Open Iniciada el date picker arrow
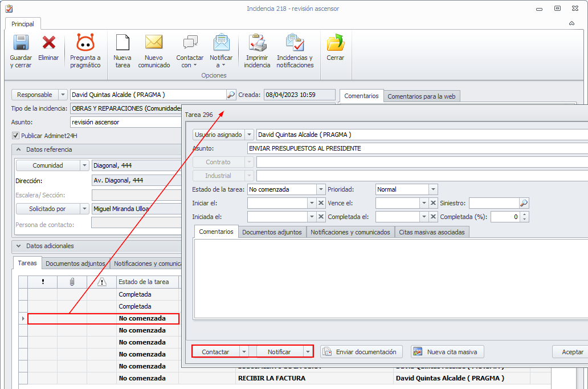Image resolution: width=588 pixels, height=389 pixels. click(x=312, y=217)
